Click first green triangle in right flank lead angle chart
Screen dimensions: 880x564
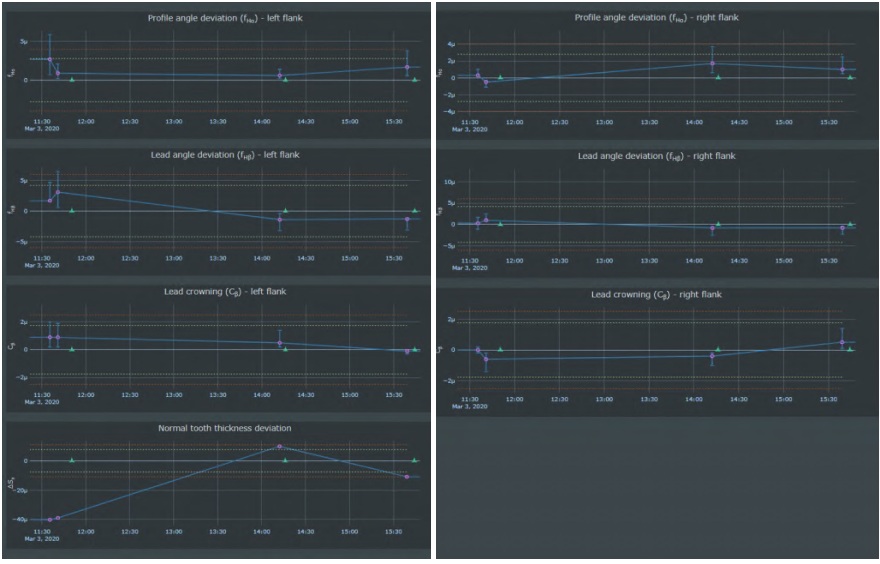pyautogui.click(x=500, y=224)
